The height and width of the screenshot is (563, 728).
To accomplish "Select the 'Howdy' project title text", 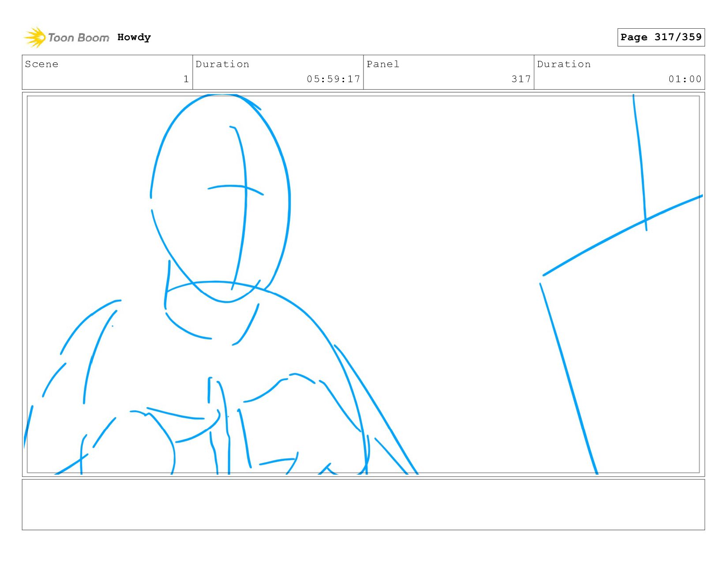I will [134, 37].
